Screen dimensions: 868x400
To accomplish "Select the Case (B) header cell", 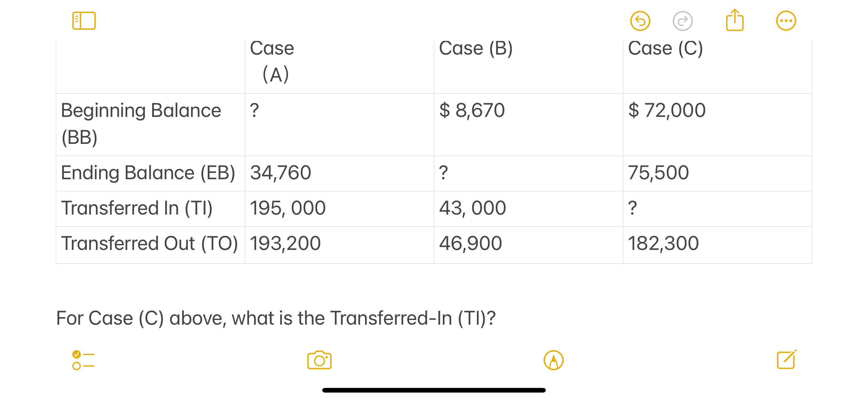I will point(475,48).
